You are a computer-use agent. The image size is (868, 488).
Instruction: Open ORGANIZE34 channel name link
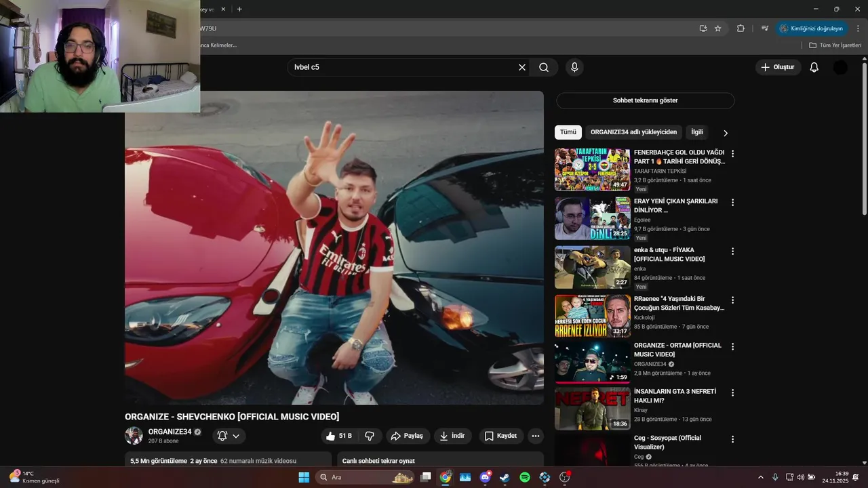[x=170, y=432]
